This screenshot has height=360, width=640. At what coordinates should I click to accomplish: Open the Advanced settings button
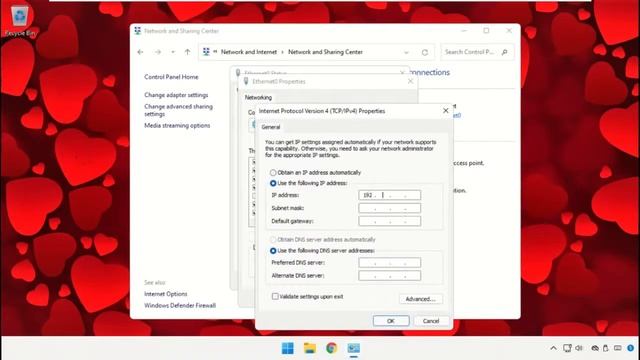[x=420, y=299]
